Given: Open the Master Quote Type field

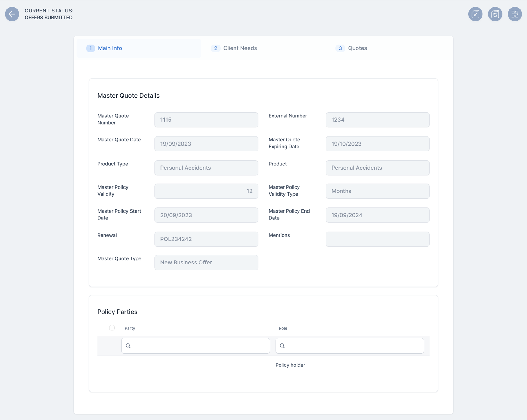Looking at the screenshot, I should pos(206,262).
